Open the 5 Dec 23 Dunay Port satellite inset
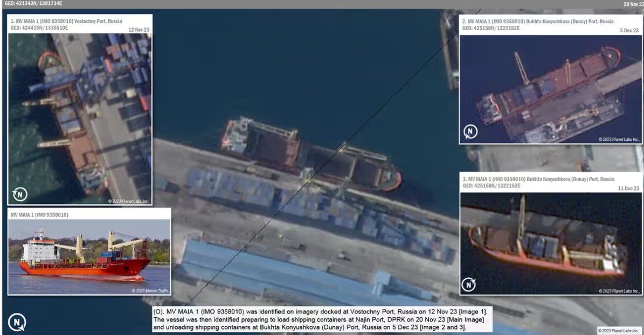The height and width of the screenshot is (335, 644). [x=550, y=89]
